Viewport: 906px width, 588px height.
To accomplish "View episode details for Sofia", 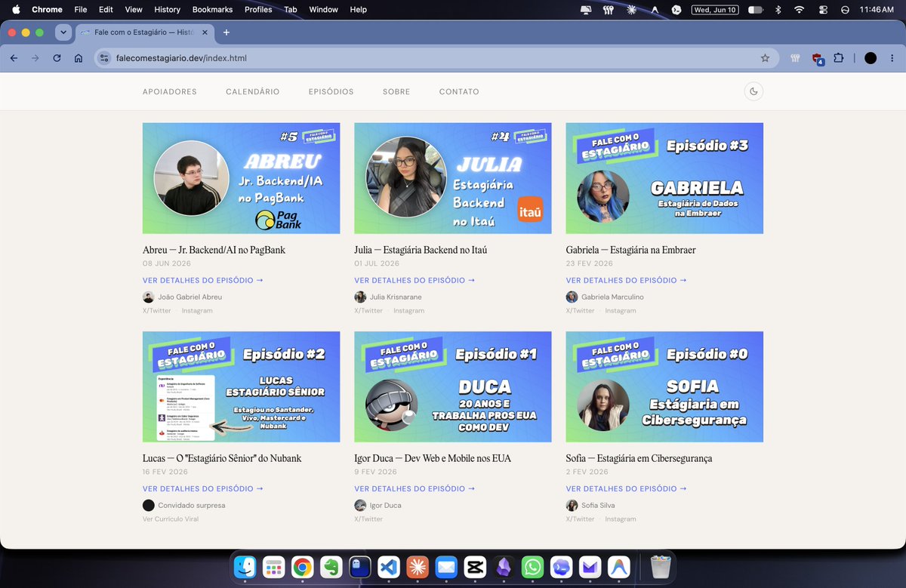I will point(627,488).
